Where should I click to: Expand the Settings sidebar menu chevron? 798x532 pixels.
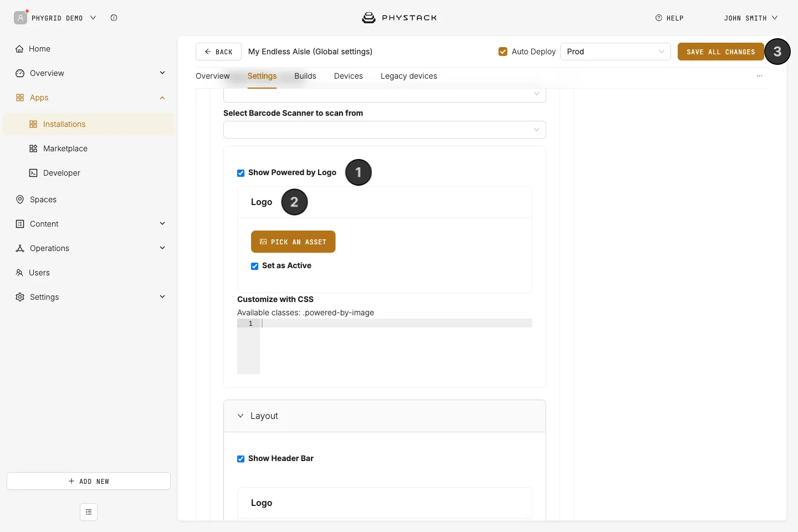[x=162, y=296]
